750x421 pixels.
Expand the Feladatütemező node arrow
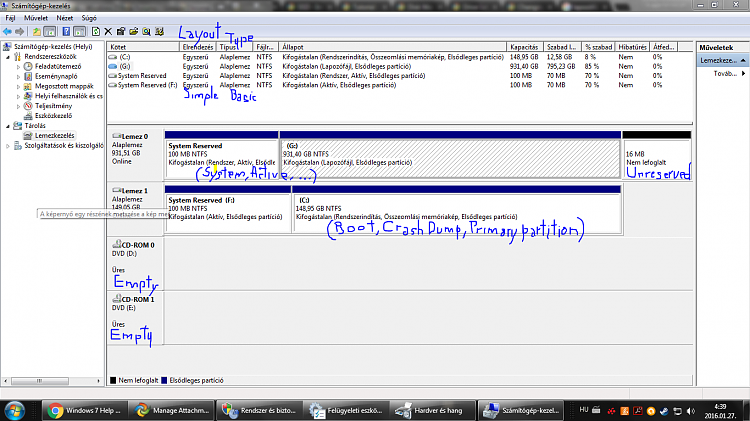(19, 66)
